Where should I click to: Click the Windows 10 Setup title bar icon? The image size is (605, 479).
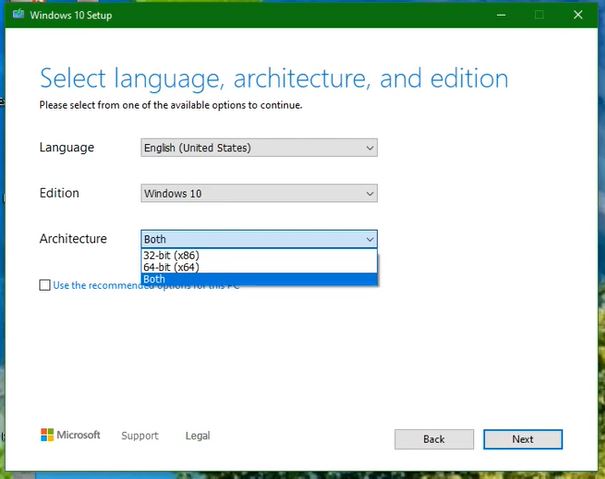(x=18, y=15)
